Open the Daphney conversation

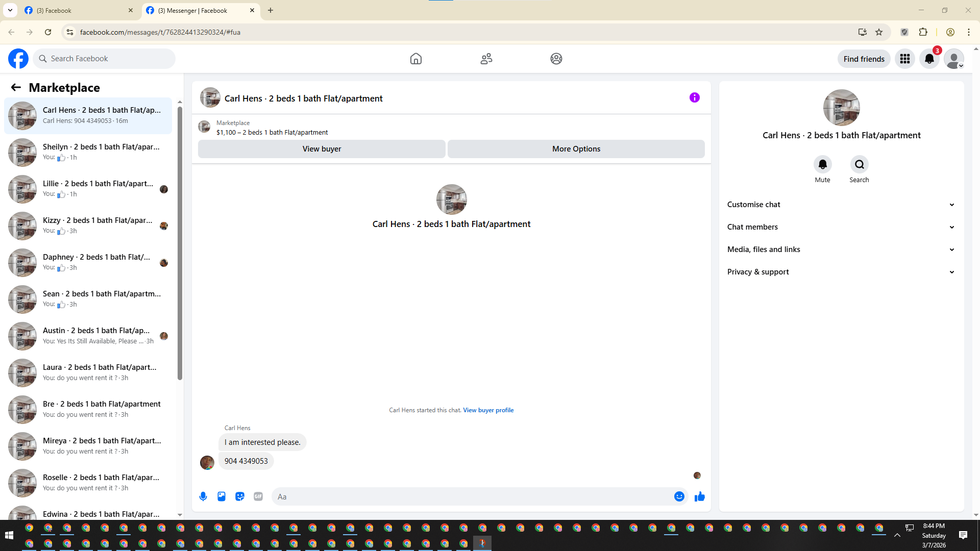point(88,262)
